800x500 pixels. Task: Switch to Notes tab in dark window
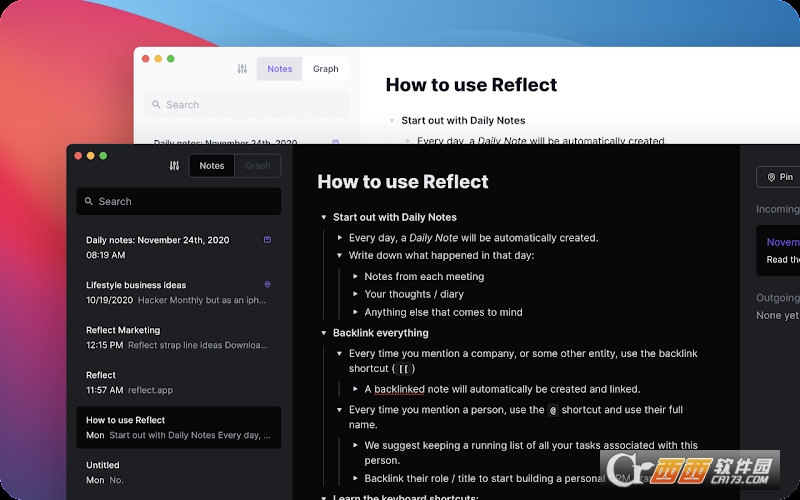click(212, 166)
